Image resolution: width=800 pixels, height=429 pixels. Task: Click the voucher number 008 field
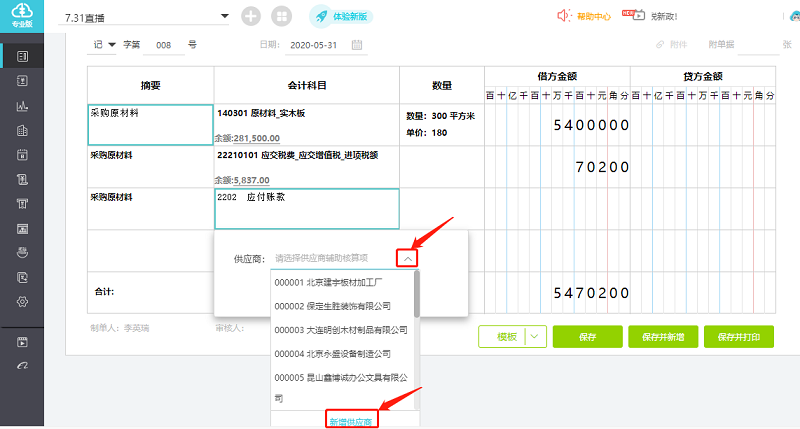[163, 45]
